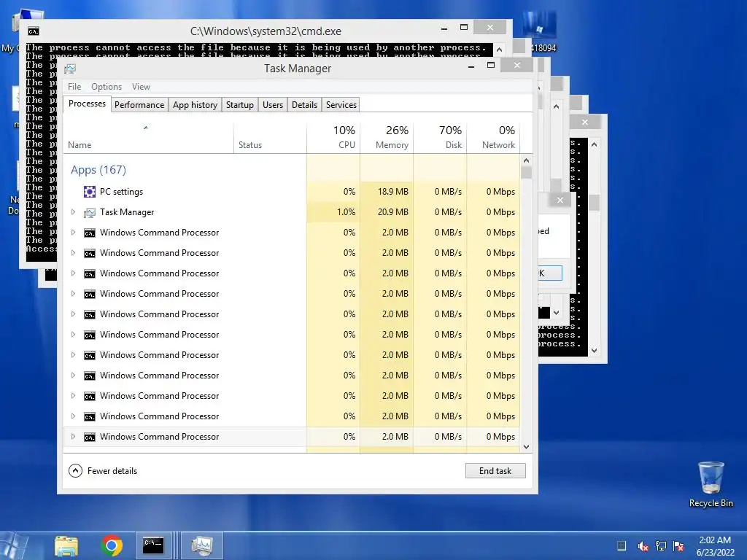Open the View menu
Viewport: 747px width, 560px height.
141,87
